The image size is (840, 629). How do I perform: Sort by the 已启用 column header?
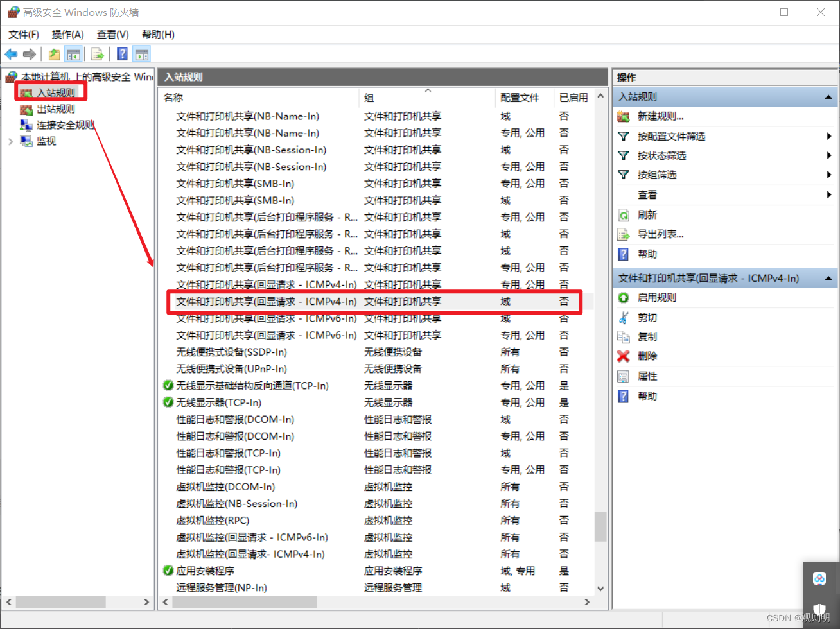coord(573,98)
